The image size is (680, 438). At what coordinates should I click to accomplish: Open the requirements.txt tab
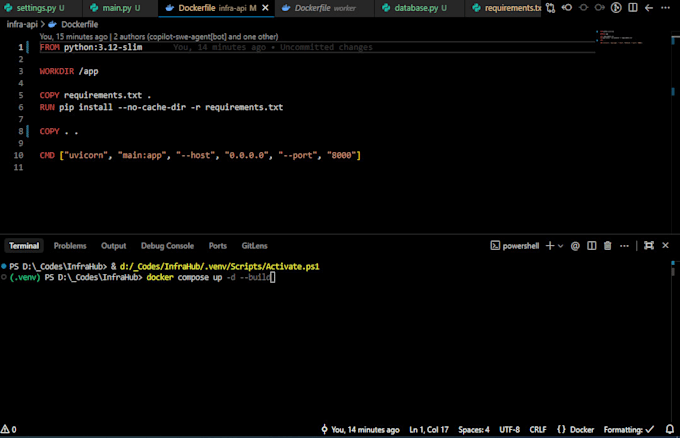(505, 8)
